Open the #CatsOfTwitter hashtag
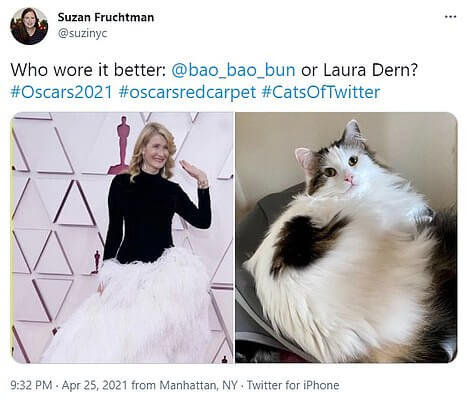Viewport: 470px width, 402px height. point(321,92)
